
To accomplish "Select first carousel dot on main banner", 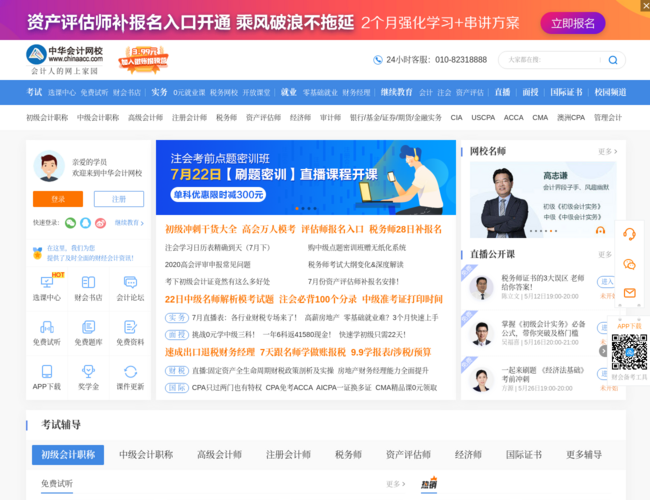I will 297,209.
